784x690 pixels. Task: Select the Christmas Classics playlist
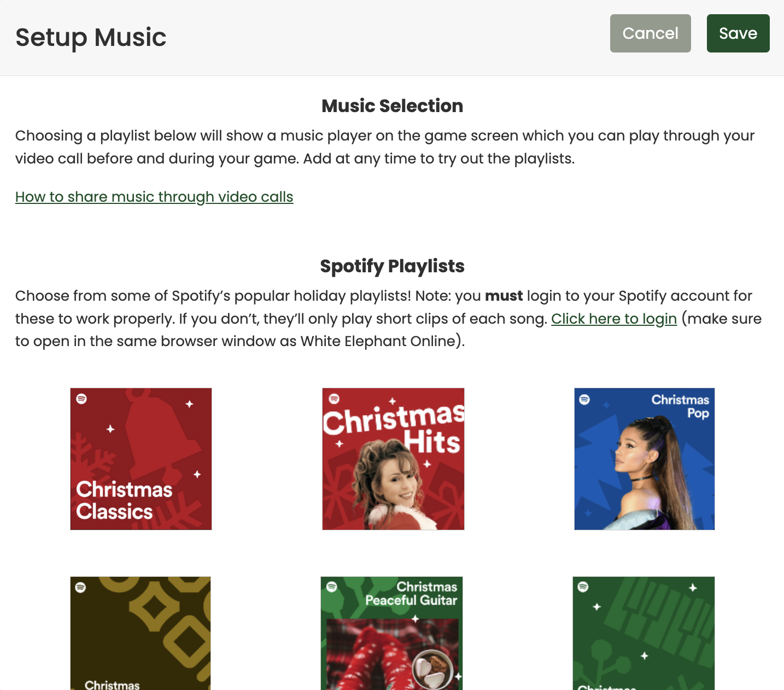click(141, 459)
